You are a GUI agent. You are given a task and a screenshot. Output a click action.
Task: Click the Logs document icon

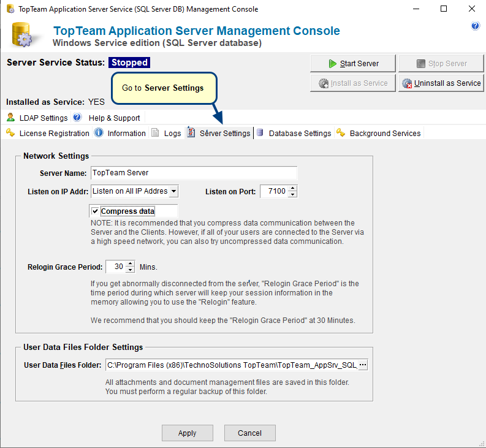tap(155, 133)
